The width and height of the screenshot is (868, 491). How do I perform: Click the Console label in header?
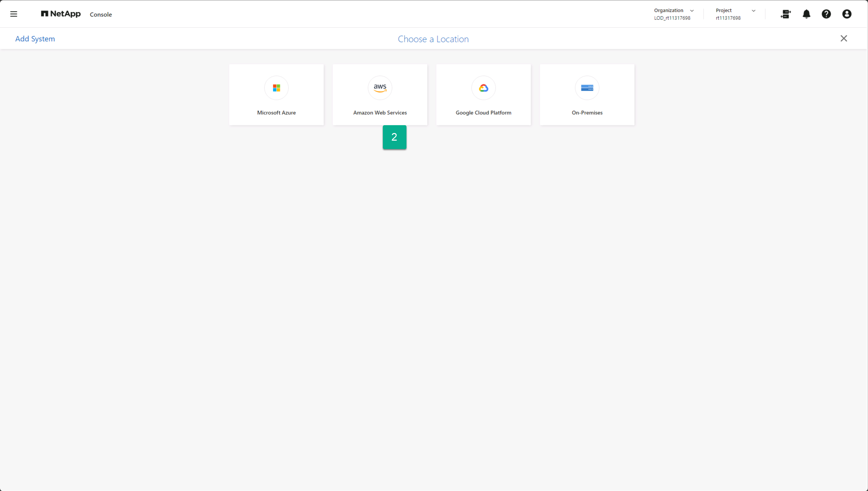101,14
